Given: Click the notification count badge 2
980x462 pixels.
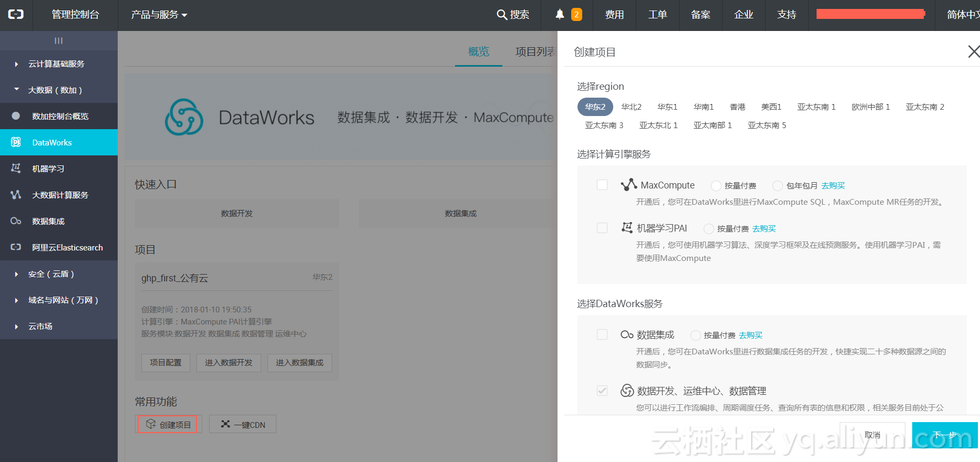Looking at the screenshot, I should 576,14.
